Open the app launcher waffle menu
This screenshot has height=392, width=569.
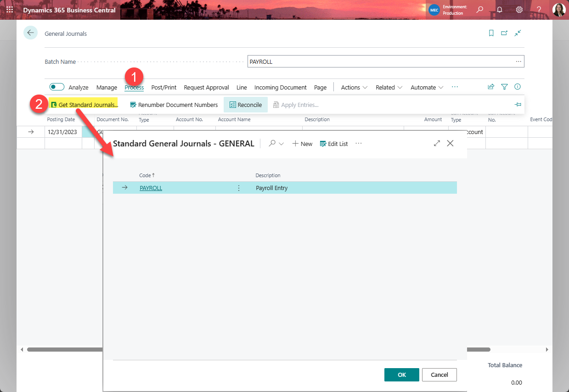(10, 10)
